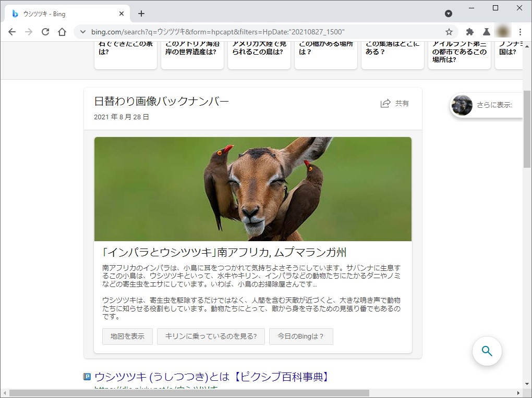Select the ウシツツキ - Bing tab
Viewport: 532px width, 398px height.
63,14
